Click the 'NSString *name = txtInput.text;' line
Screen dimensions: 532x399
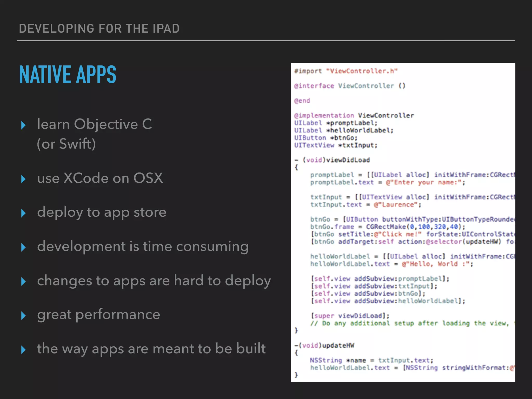[372, 361]
